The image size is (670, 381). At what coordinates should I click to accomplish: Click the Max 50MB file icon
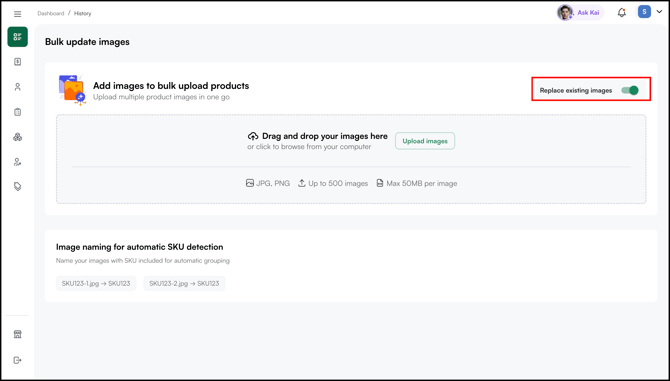[379, 183]
